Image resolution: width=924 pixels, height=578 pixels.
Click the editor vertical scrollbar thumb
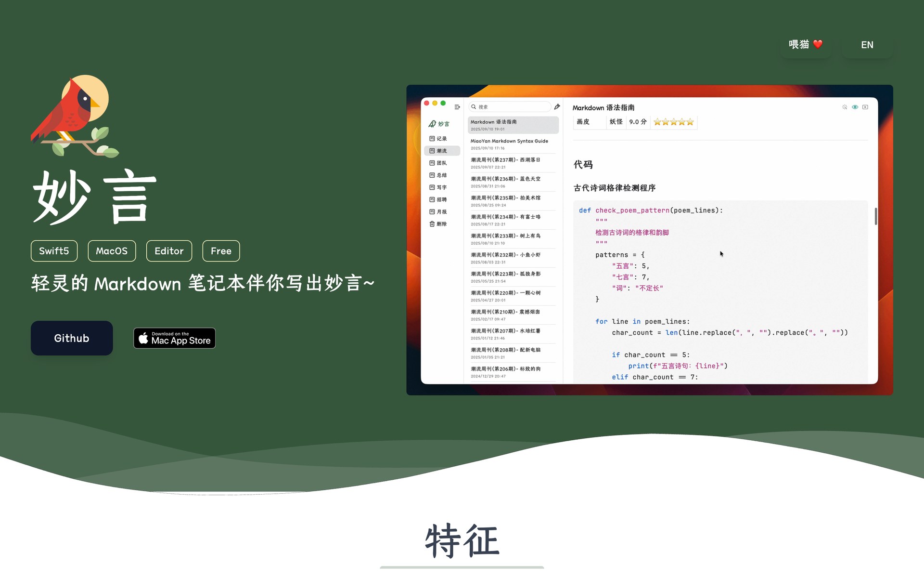875,216
